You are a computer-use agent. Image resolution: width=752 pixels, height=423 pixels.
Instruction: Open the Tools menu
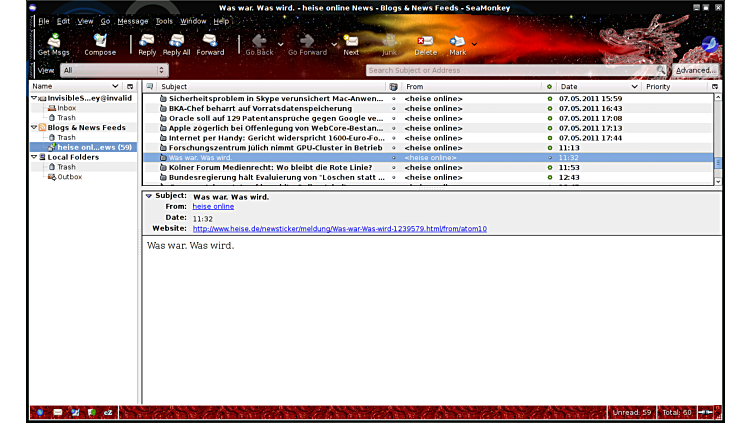pyautogui.click(x=164, y=21)
